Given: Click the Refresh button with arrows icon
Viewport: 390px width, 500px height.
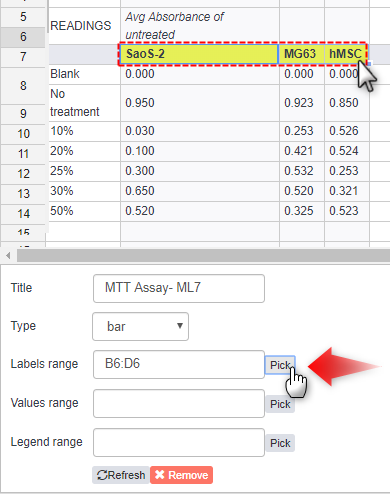Looking at the screenshot, I should tap(121, 475).
